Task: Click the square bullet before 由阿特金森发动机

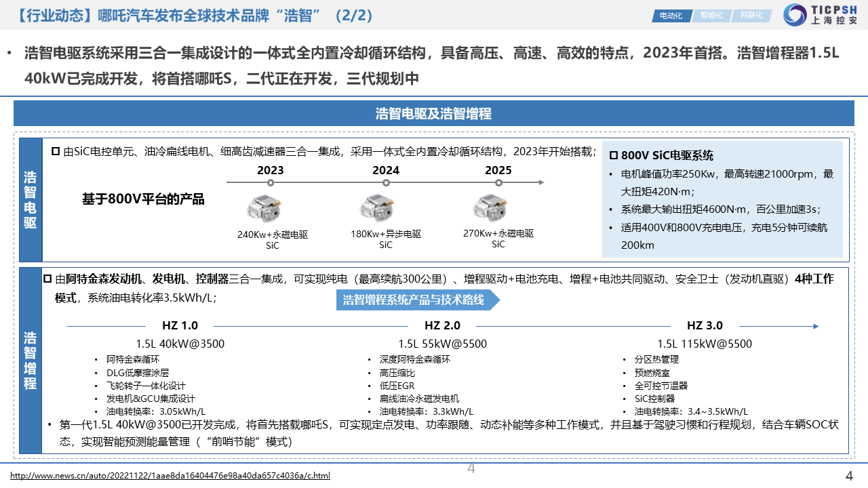Action: [x=47, y=279]
